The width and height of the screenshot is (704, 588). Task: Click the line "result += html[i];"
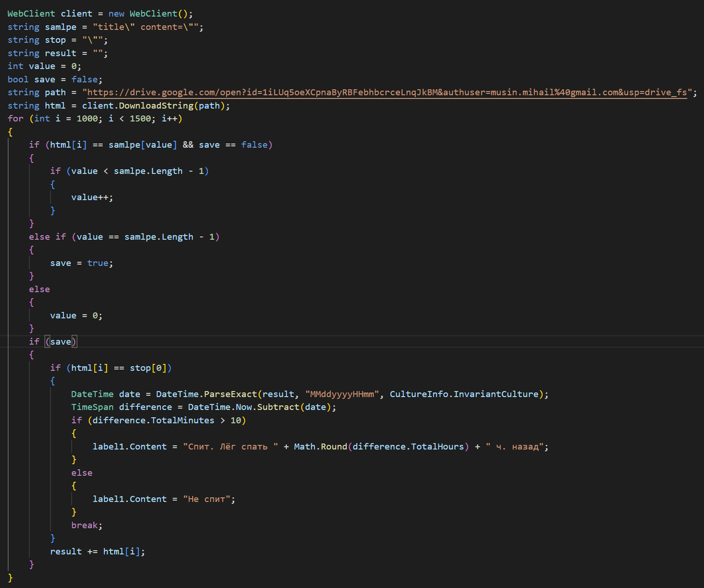tap(97, 551)
